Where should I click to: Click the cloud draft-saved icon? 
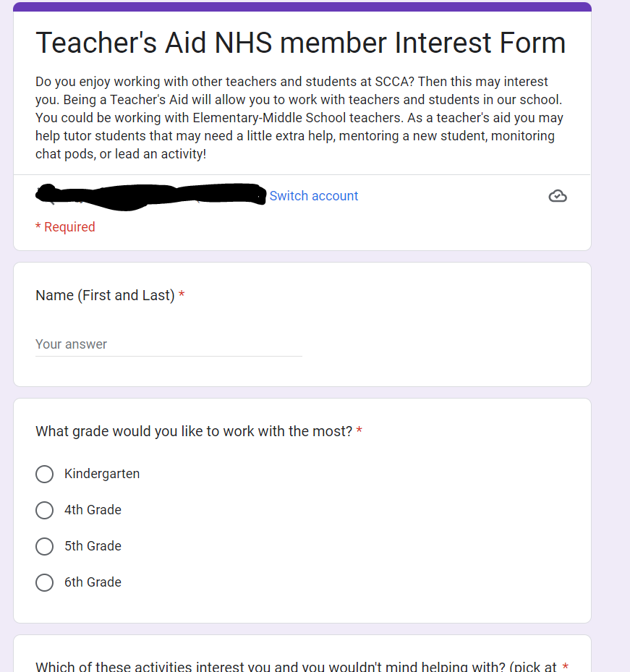click(558, 196)
